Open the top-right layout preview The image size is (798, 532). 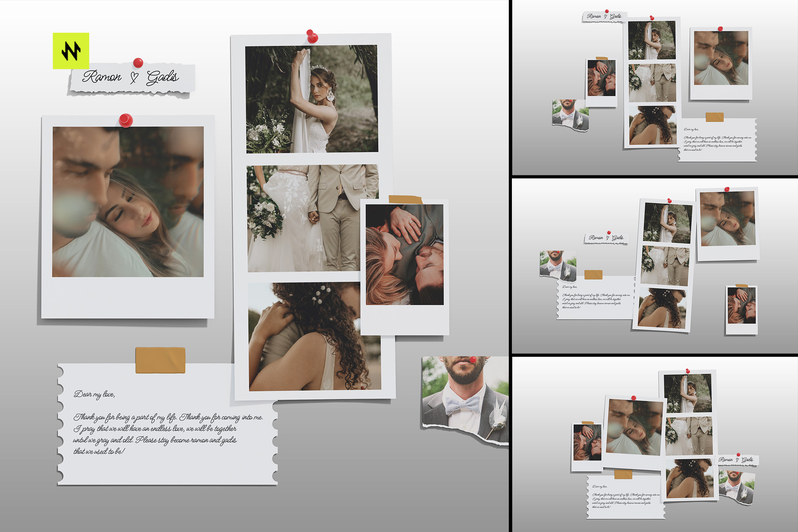click(x=655, y=87)
